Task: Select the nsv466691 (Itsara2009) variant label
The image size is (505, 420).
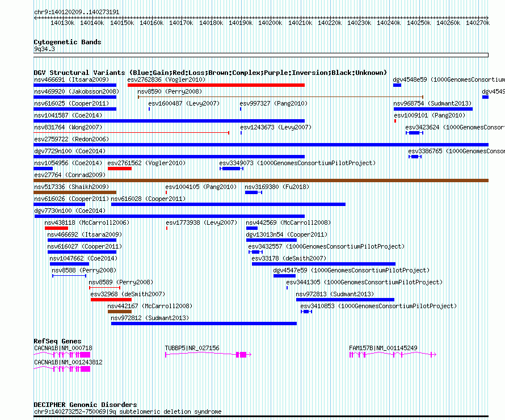Action: click(x=71, y=79)
